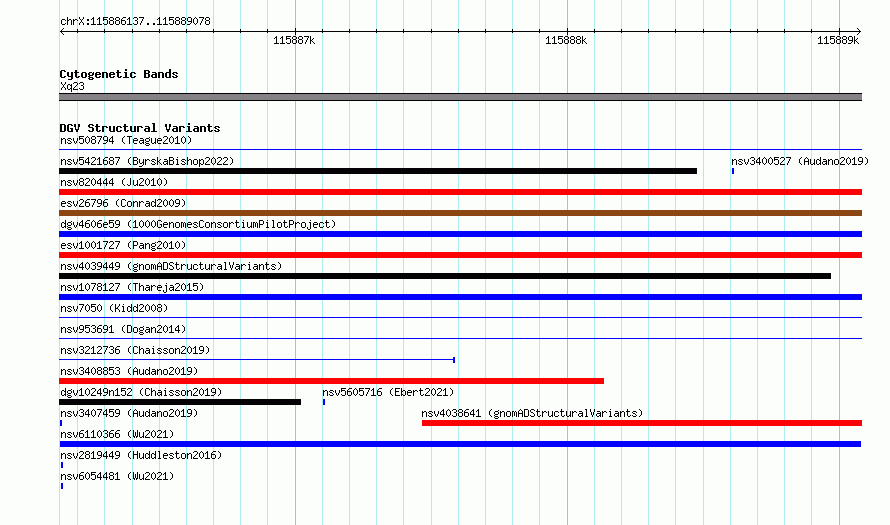Open the nsv6054481 (Wu2021) label
The image size is (890, 525).
pos(117,476)
